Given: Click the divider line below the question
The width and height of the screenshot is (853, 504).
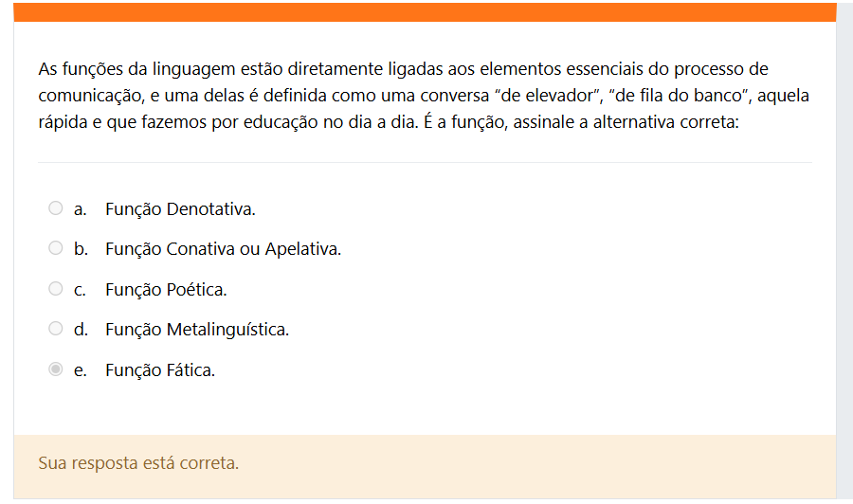Looking at the screenshot, I should click(x=425, y=162).
